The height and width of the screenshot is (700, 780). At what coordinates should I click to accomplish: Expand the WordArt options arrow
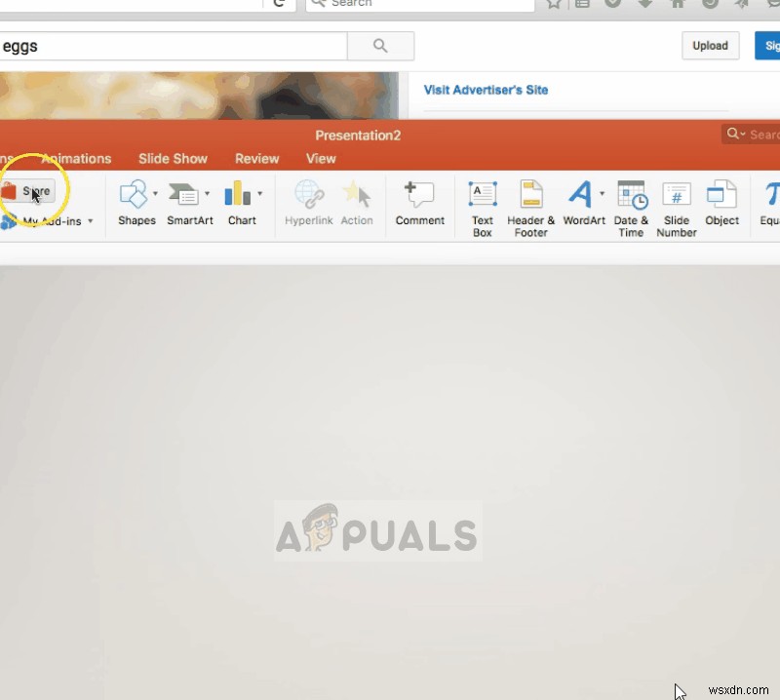click(603, 191)
